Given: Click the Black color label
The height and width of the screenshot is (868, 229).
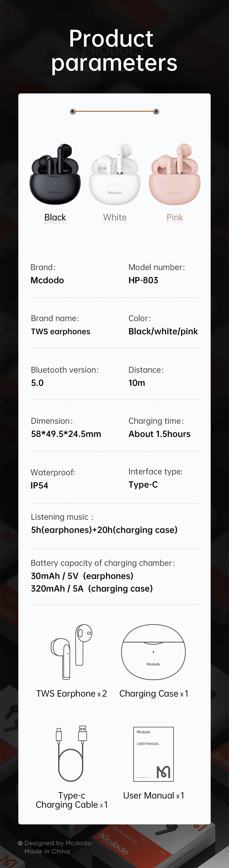Looking at the screenshot, I should coord(55,217).
